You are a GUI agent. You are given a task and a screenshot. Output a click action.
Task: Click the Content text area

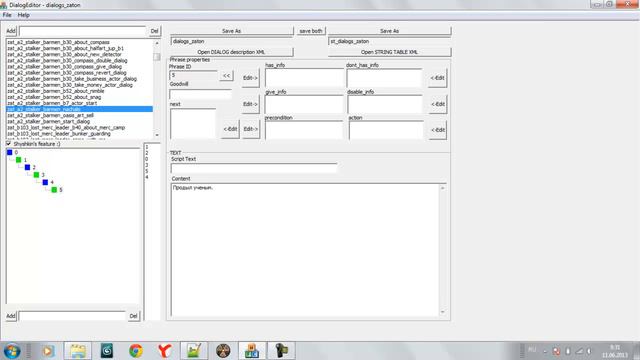tap(305, 250)
